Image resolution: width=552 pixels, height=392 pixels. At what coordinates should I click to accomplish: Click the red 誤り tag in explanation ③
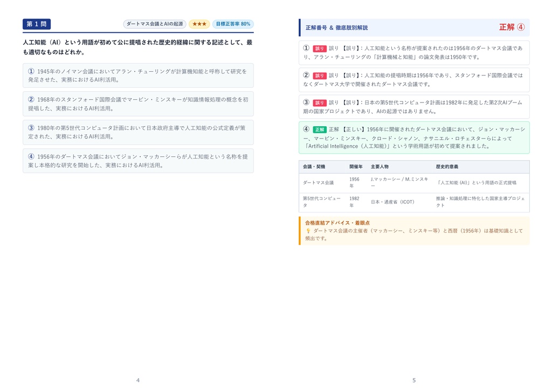coord(320,103)
